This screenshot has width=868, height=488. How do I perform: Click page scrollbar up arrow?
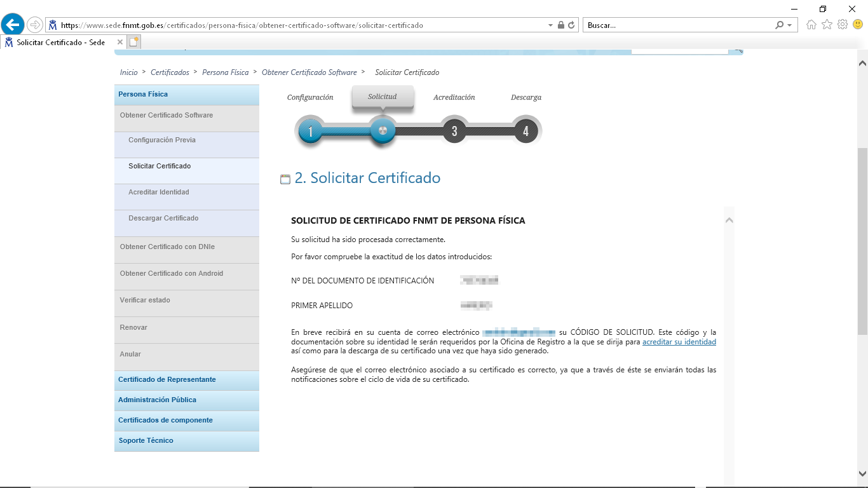point(862,63)
